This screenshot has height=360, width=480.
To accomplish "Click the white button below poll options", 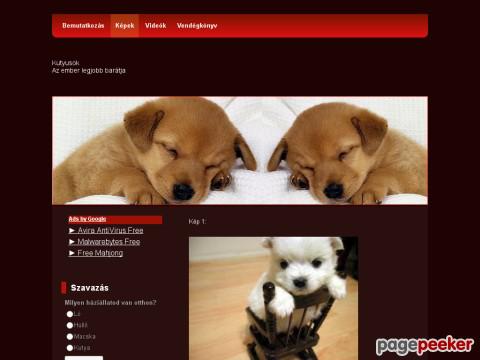I will coord(84,358).
